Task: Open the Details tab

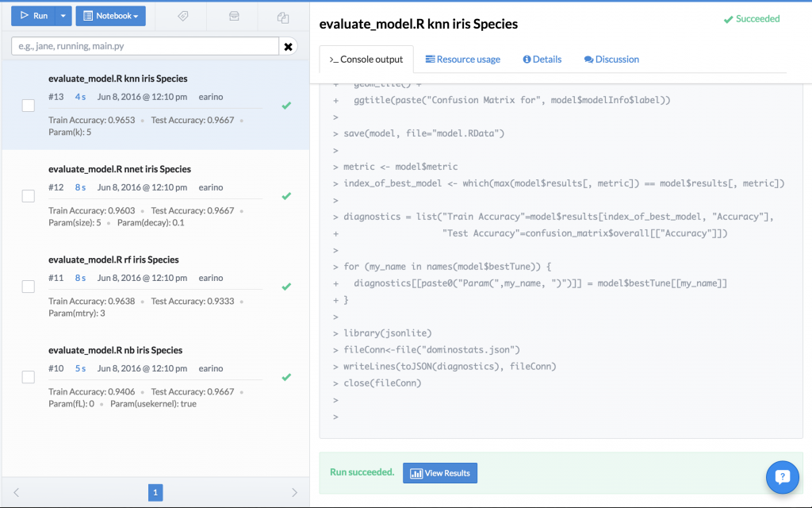Action: point(542,60)
